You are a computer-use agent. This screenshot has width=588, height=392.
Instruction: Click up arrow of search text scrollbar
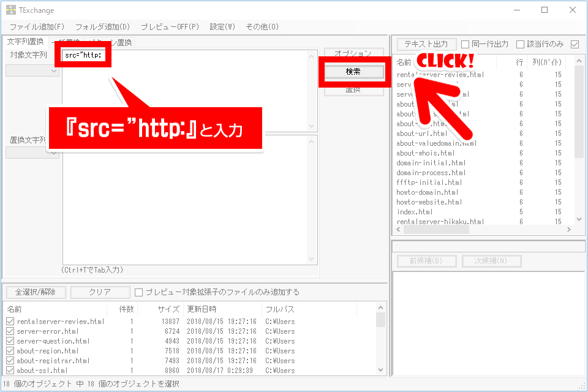tap(311, 56)
